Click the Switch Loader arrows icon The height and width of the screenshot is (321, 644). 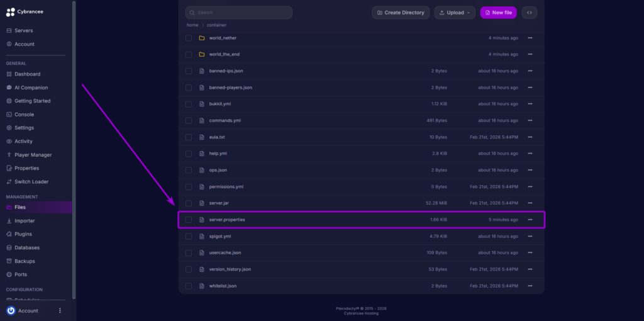[x=9, y=182]
